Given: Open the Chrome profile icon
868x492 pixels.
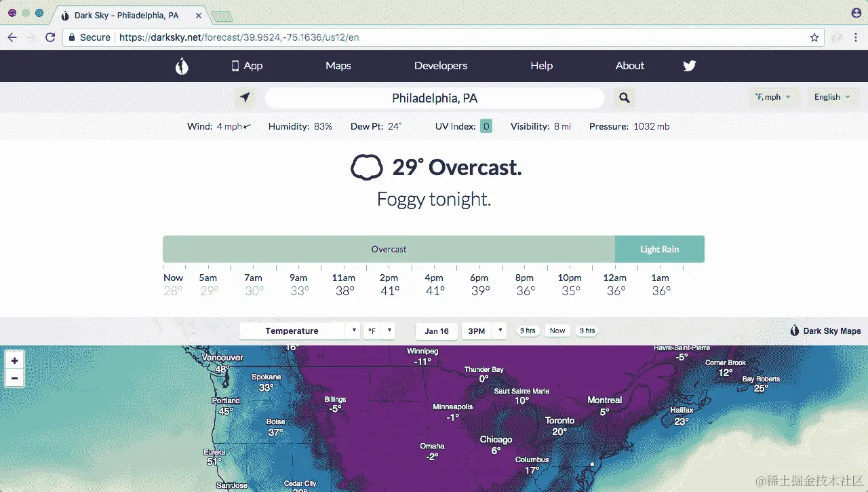Looking at the screenshot, I should coord(856,13).
